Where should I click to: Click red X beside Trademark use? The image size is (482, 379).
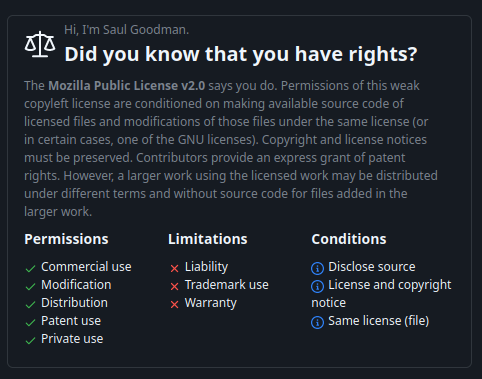pyautogui.click(x=174, y=286)
